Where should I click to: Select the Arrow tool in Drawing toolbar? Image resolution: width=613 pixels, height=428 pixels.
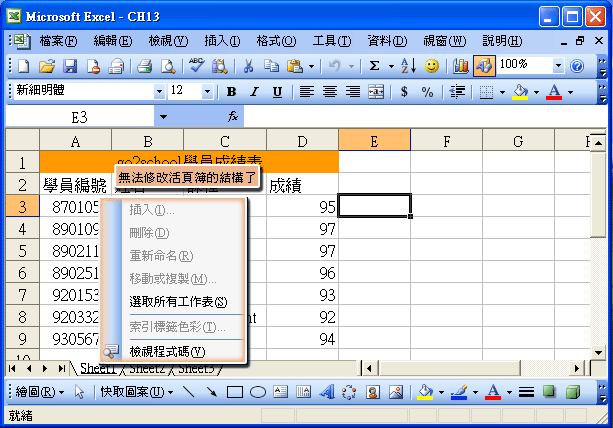(212, 392)
